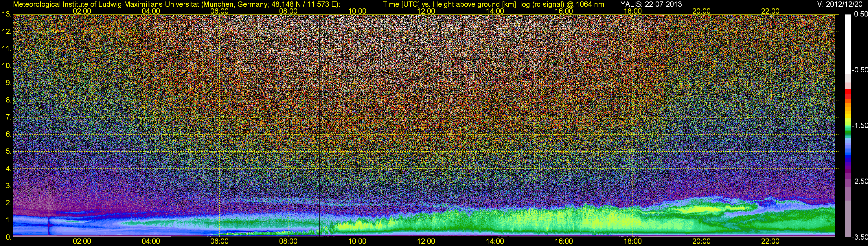Select 04:00 on the bottom time axis

151,241
